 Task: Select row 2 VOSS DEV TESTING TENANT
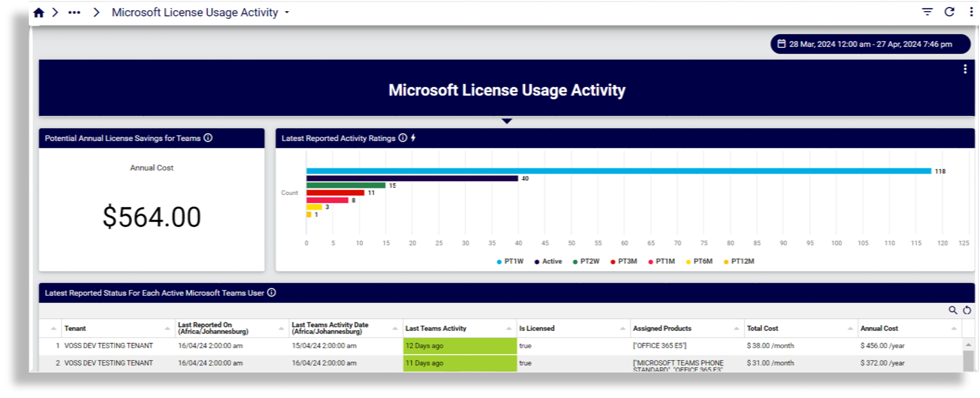pos(108,363)
